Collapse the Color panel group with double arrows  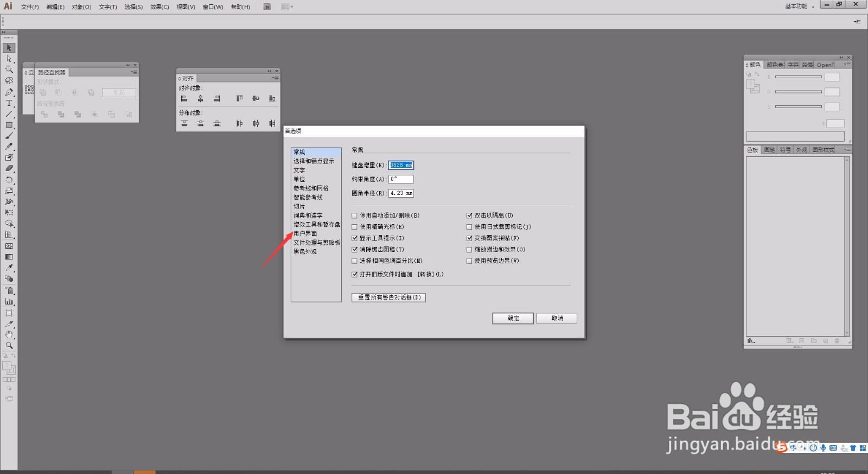(x=841, y=58)
